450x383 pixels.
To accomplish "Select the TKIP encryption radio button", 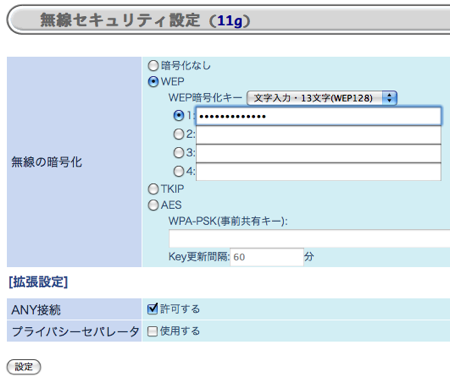I will pyautogui.click(x=153, y=189).
